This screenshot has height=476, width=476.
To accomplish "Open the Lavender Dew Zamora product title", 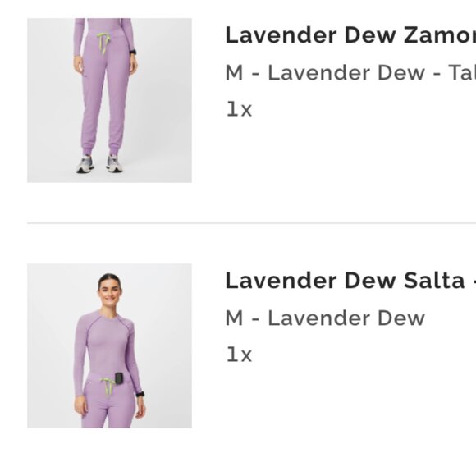I will (350, 35).
